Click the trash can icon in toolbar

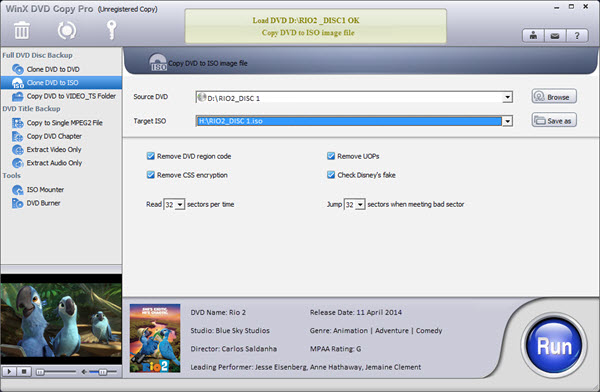21,30
